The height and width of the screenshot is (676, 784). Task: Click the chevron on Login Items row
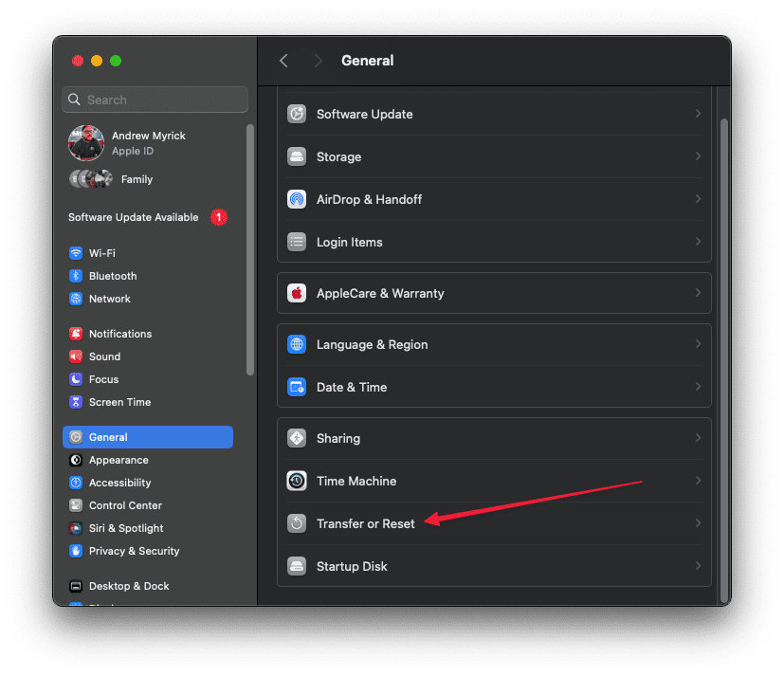coord(698,242)
